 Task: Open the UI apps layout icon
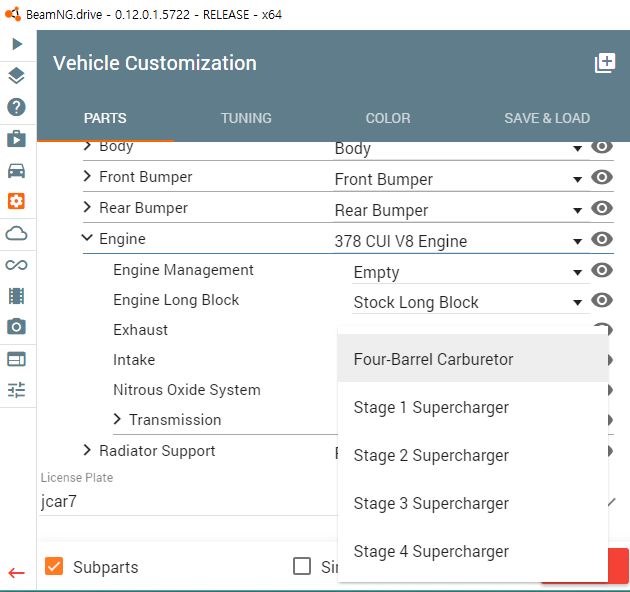tap(16, 359)
